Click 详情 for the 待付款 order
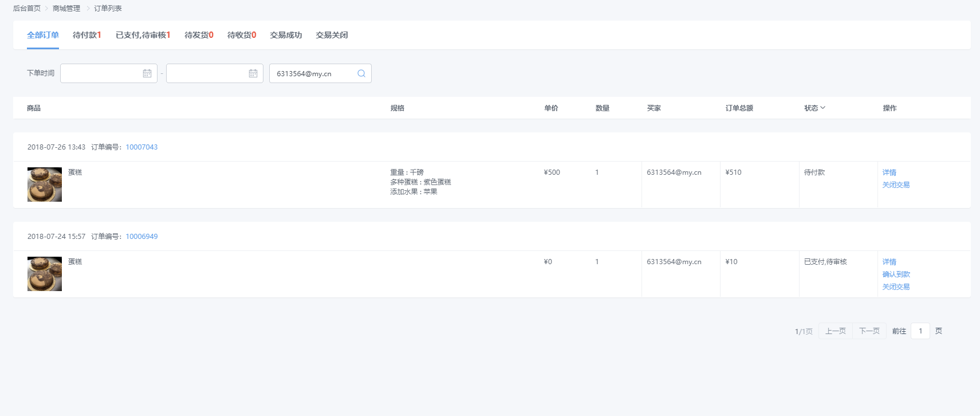Viewport: 980px width, 416px height. tap(889, 172)
